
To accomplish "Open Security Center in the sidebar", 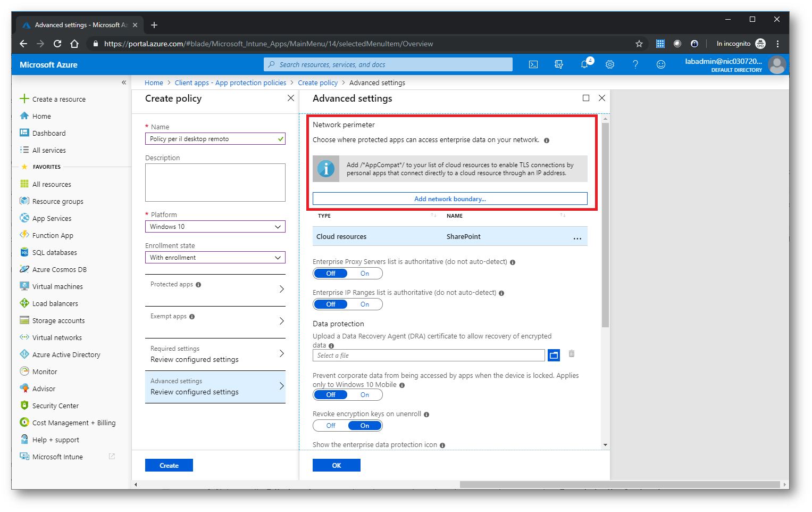I will (49, 406).
